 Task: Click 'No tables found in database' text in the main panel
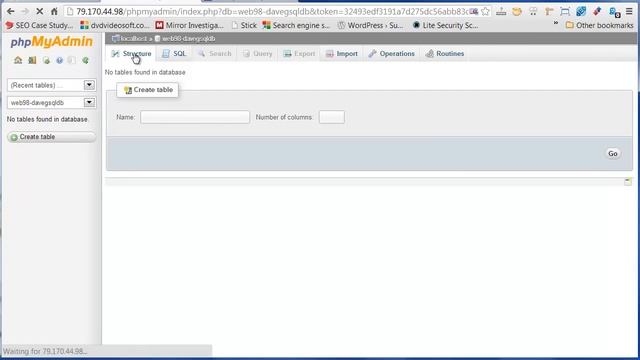point(145,72)
